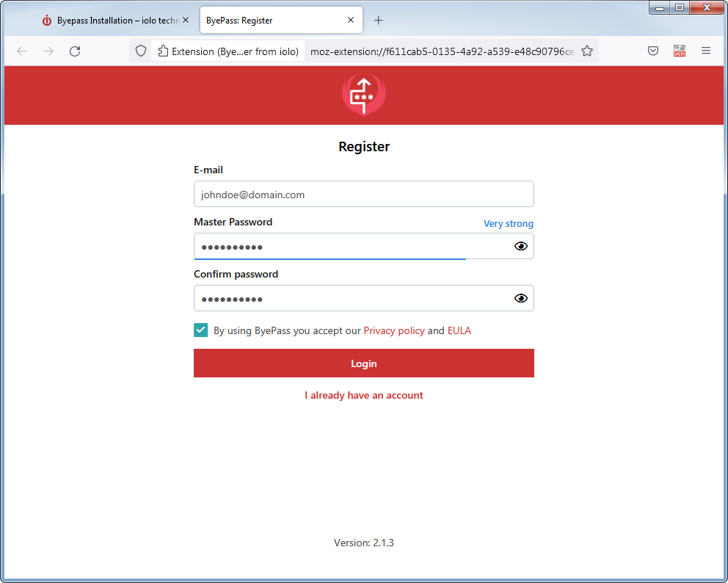Screen dimensions: 728x583
Task: Open the tracking protection shield icon
Action: coord(141,51)
